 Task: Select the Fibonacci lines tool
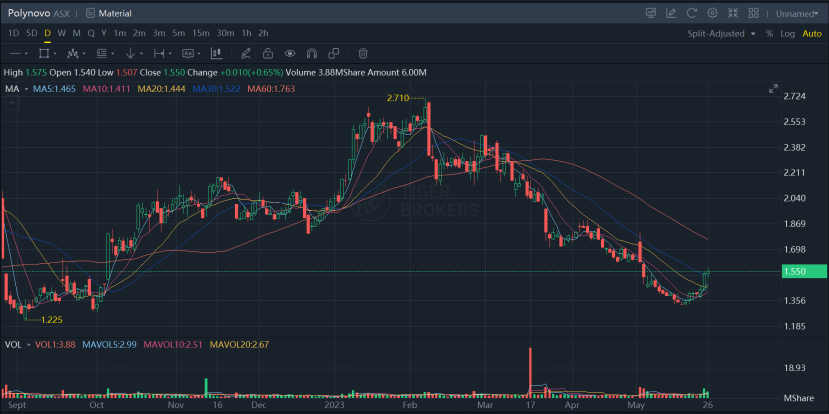[102, 53]
